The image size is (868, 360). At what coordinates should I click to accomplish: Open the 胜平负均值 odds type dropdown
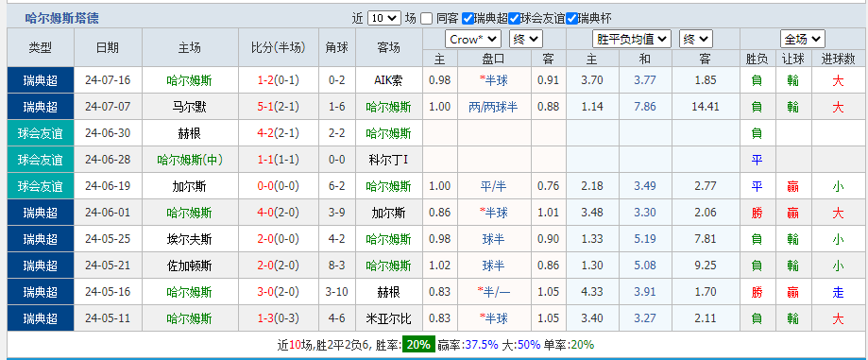tap(632, 40)
